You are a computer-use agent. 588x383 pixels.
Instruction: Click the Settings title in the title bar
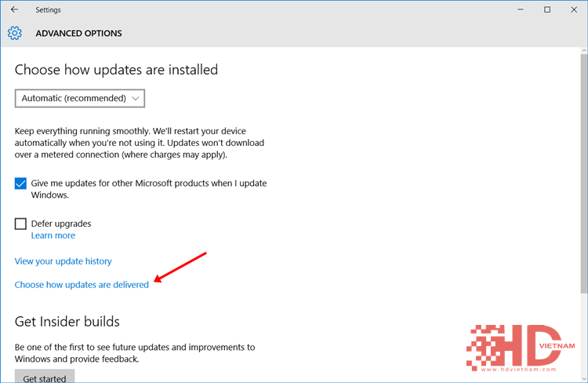click(48, 10)
